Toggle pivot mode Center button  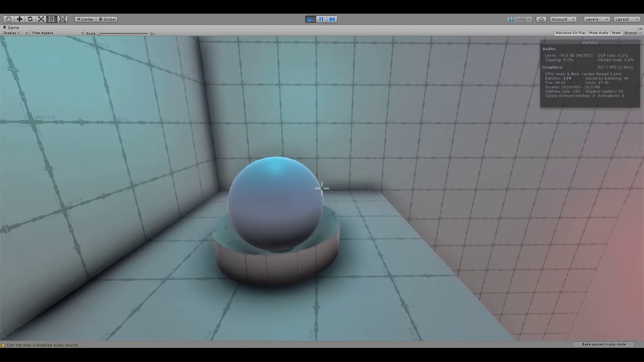[x=85, y=19]
